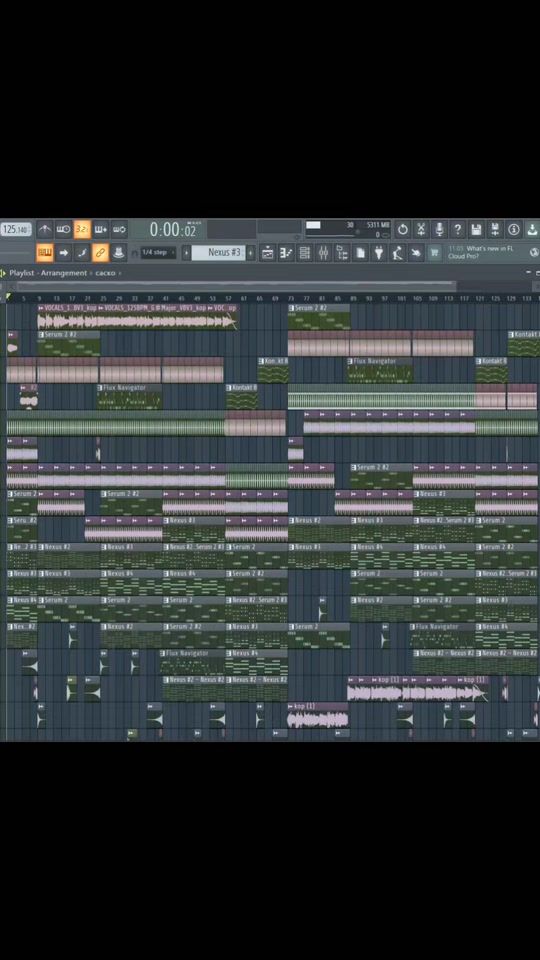Click the Playlist play-arrow menu icon
The height and width of the screenshot is (960, 540).
tap(4, 273)
